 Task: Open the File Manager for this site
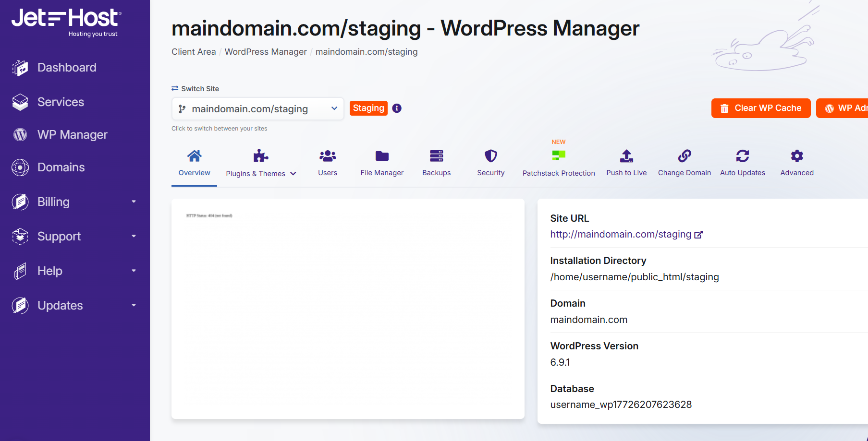click(x=381, y=163)
